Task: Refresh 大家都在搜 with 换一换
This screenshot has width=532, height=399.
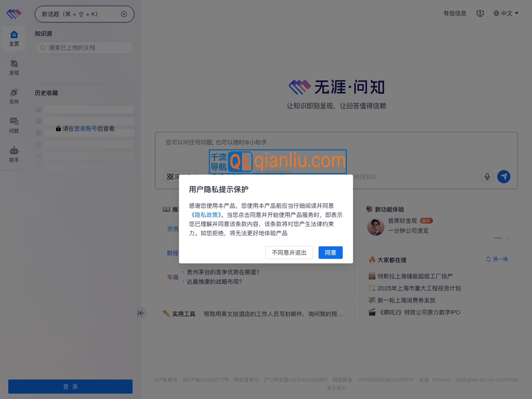Action: 497,259
